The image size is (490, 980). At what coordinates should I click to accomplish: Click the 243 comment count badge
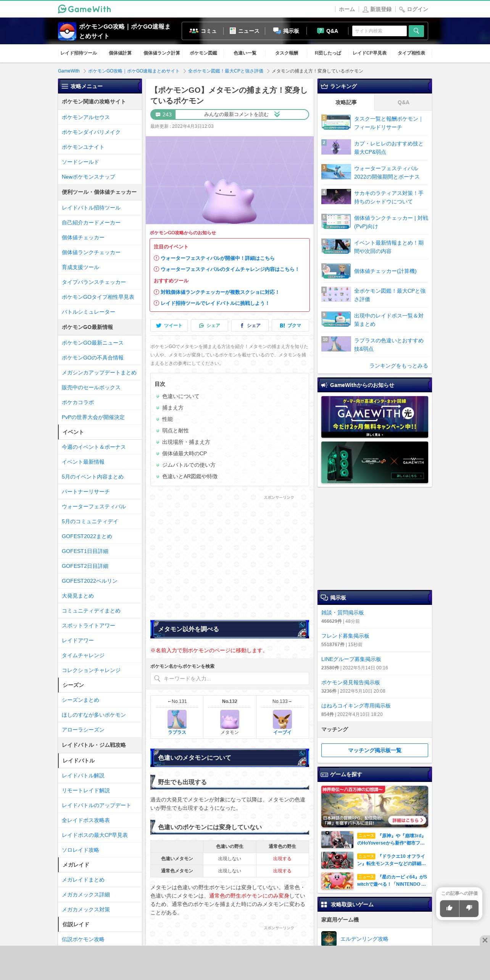pos(163,114)
